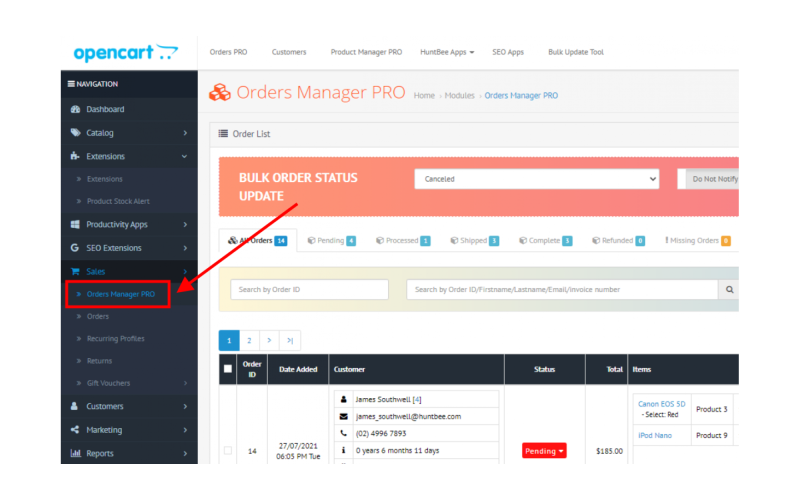The image size is (800, 500).
Task: Expand the Catalog menu chevron
Action: 185,133
